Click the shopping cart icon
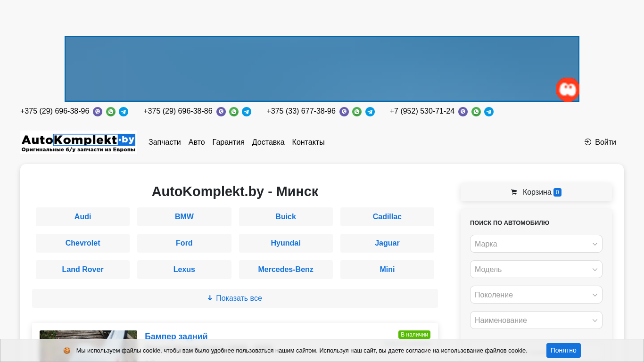 tap(514, 192)
